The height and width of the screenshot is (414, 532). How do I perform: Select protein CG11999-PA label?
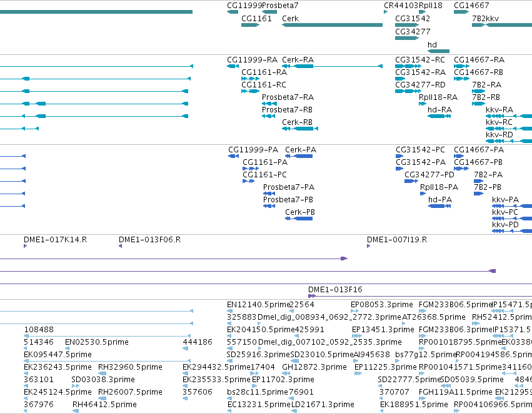(253, 150)
